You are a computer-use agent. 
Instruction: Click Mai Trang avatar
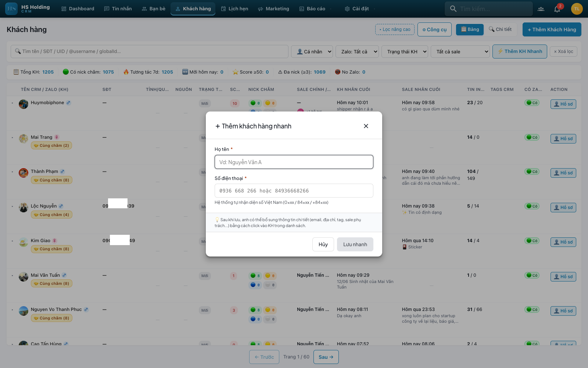24,139
